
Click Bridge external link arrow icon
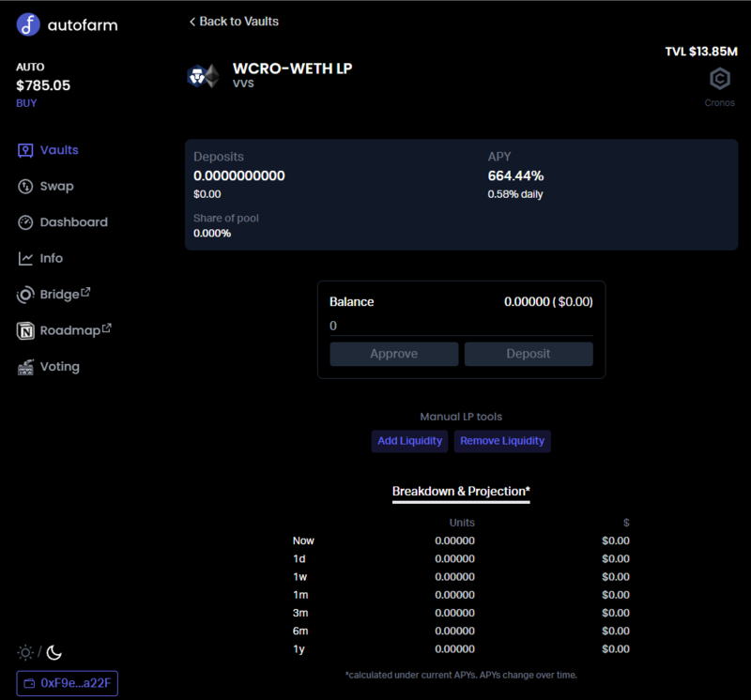tap(85, 292)
